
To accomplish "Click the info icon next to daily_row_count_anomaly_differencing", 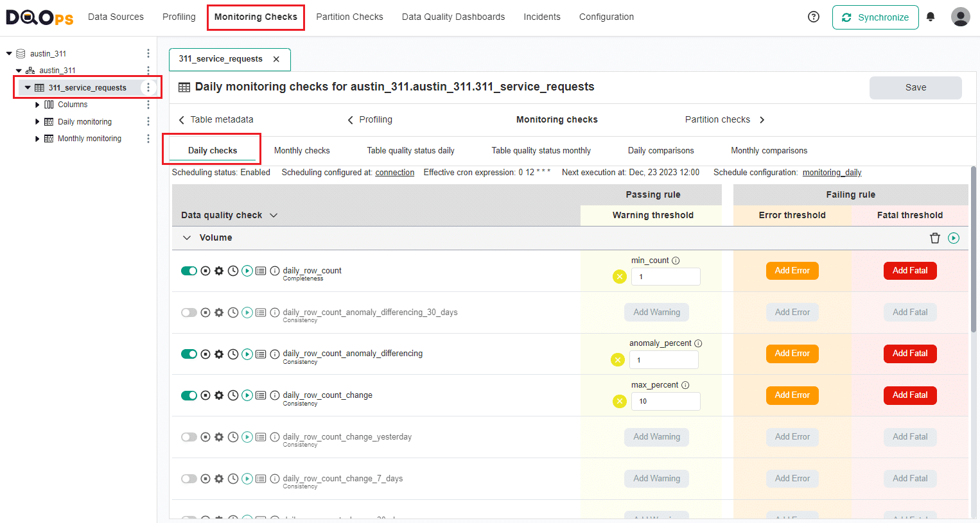I will 274,354.
